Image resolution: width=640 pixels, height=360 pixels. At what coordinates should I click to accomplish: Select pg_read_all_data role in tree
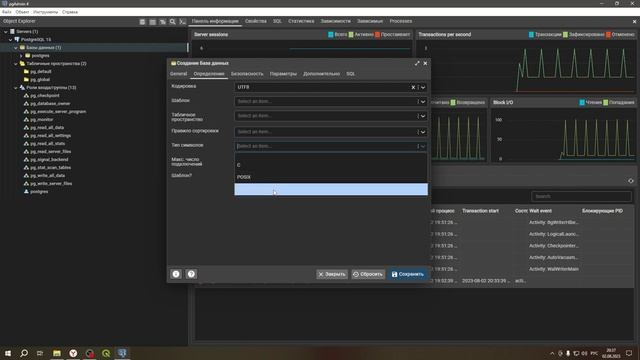pyautogui.click(x=47, y=128)
